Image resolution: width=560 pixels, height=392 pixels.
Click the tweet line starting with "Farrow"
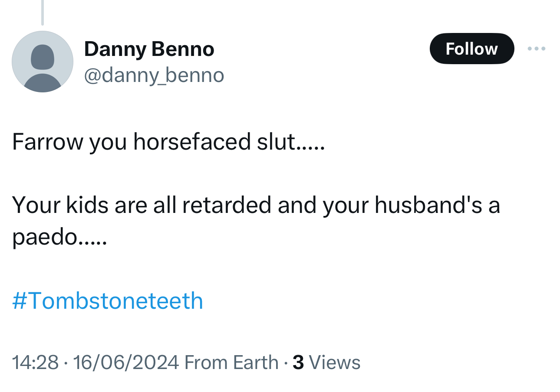tap(168, 142)
